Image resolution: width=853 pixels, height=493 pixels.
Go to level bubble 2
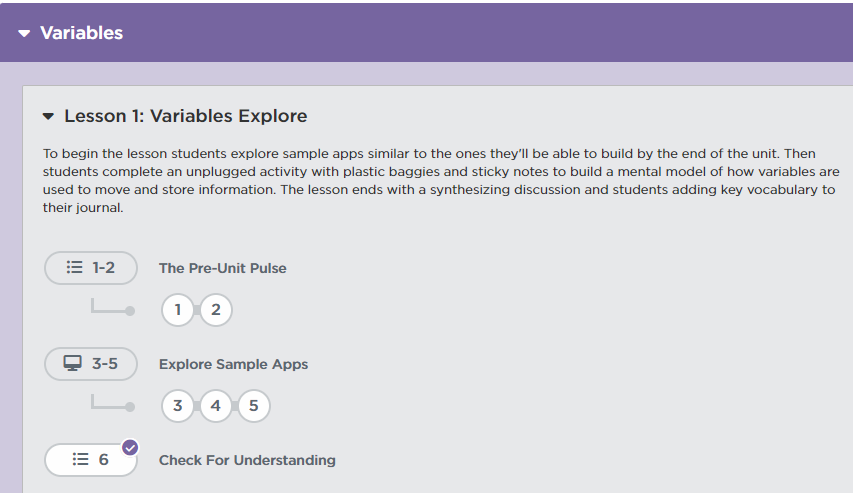pos(215,310)
